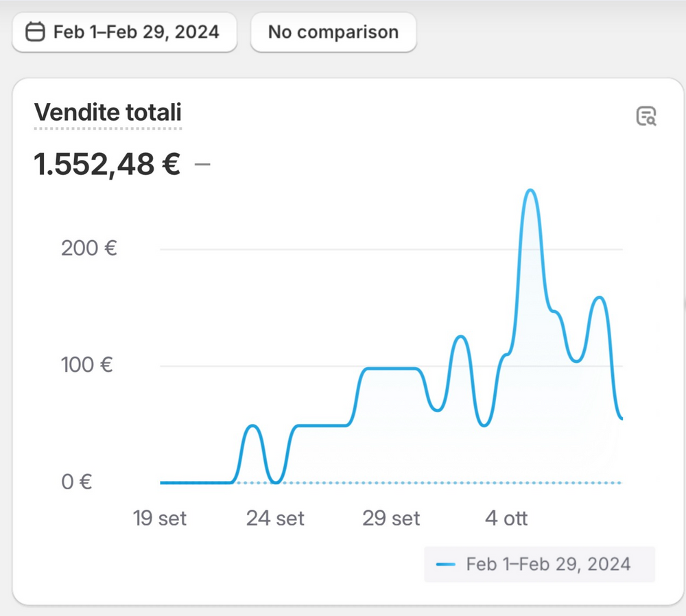Select the 29 set axis date

coord(391,518)
